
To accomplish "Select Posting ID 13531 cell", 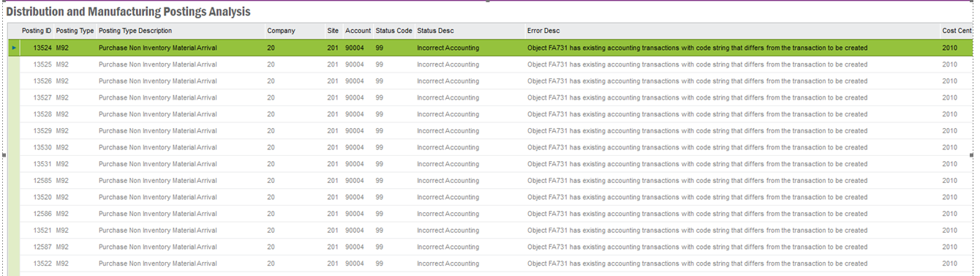I will [x=42, y=164].
